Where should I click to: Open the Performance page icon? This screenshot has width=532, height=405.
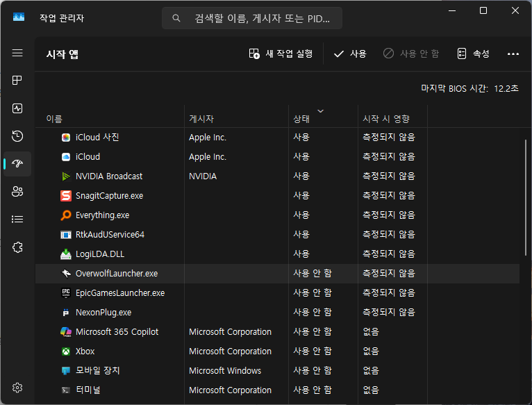pos(17,108)
